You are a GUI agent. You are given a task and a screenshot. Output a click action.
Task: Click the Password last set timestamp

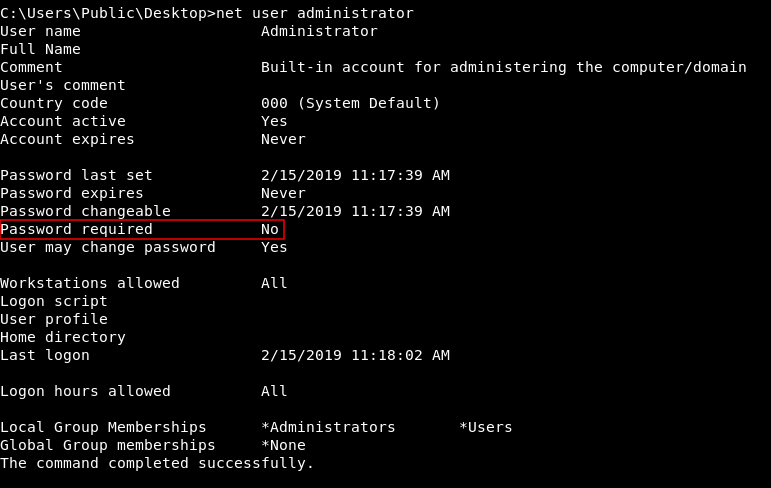(x=355, y=175)
